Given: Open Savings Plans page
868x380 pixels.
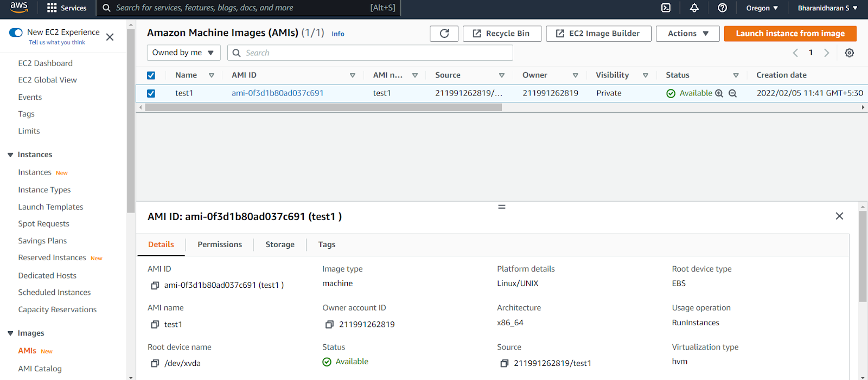Looking at the screenshot, I should pyautogui.click(x=42, y=241).
